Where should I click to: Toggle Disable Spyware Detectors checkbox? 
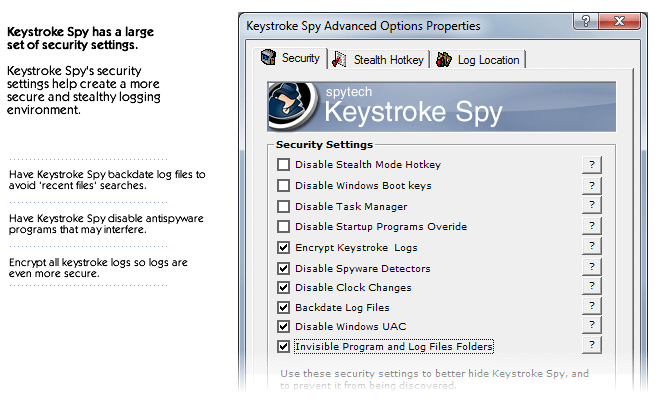coord(284,268)
